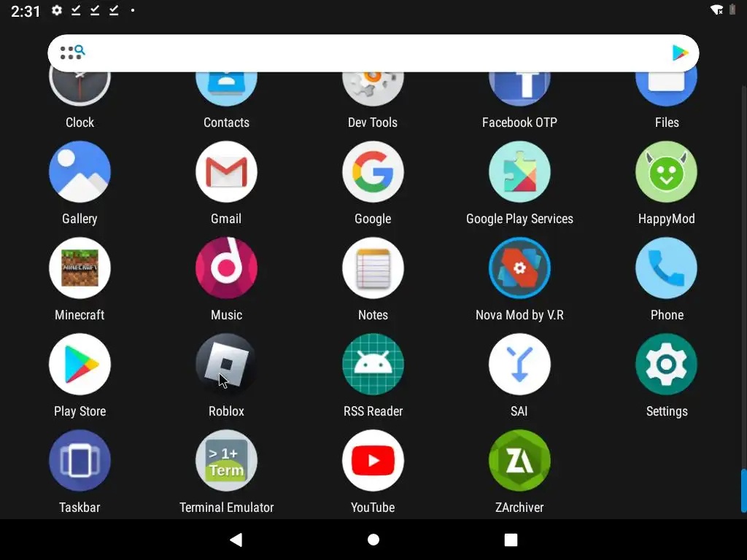Open the Taskbar app
Image resolution: width=747 pixels, height=560 pixels.
point(80,461)
